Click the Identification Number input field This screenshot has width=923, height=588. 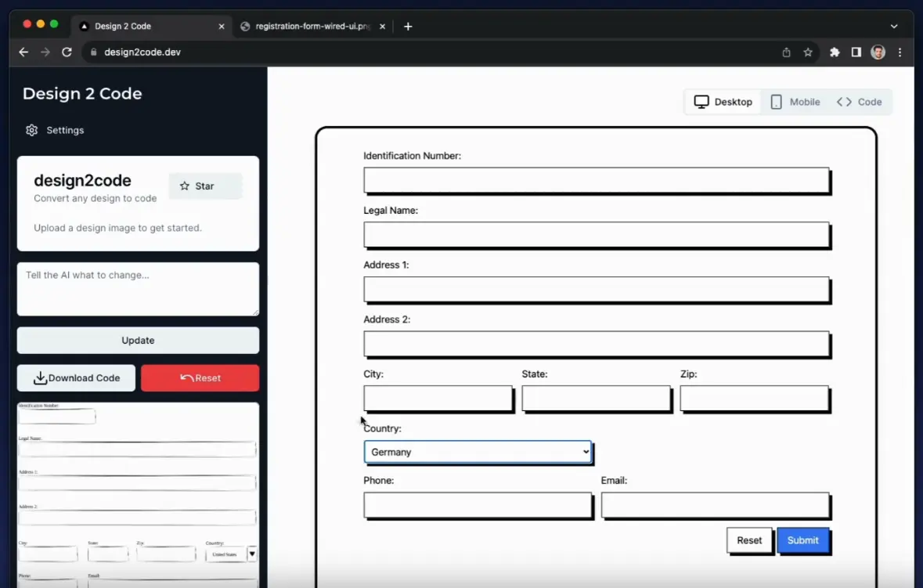596,180
